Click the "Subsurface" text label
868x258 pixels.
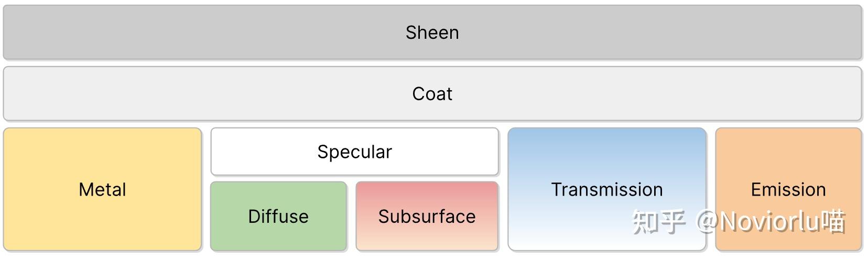tap(427, 217)
